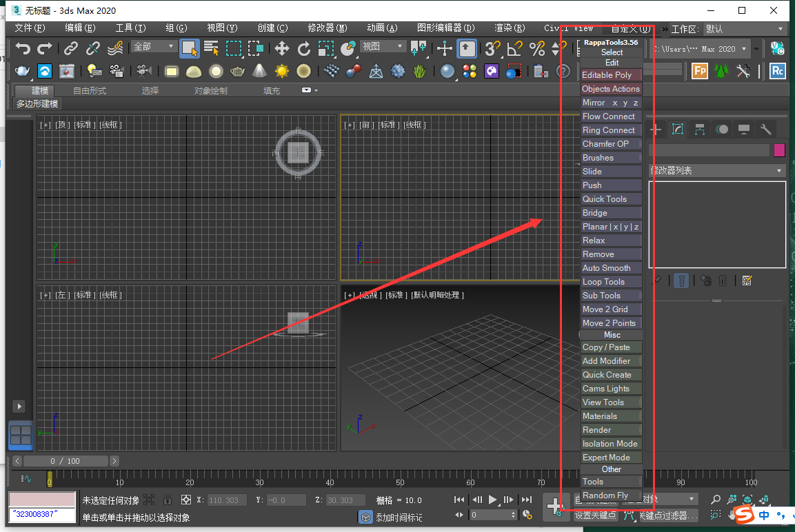Activate the Select and Scale tool

coord(326,49)
